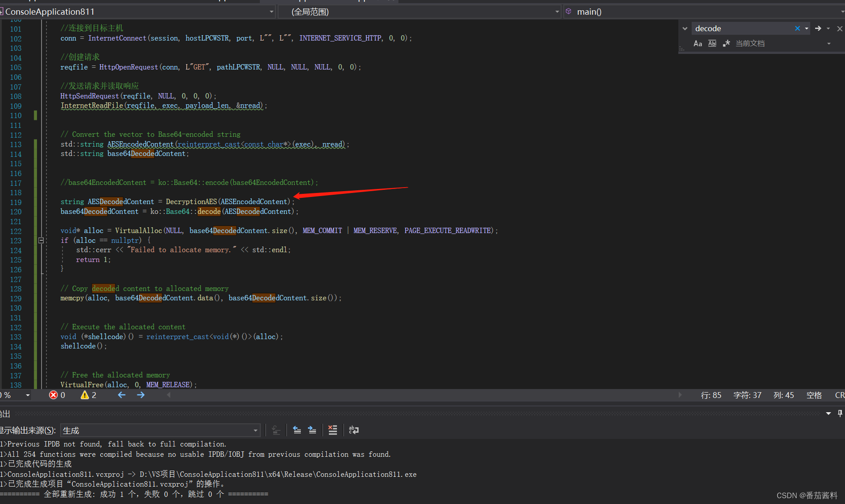Click the 'return 1;' statement on line 125
The height and width of the screenshot is (504, 845).
pos(93,260)
